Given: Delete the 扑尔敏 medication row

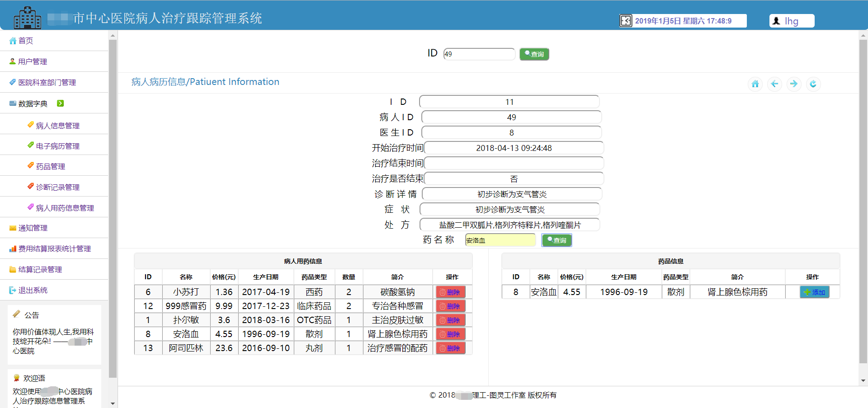Looking at the screenshot, I should 450,320.
